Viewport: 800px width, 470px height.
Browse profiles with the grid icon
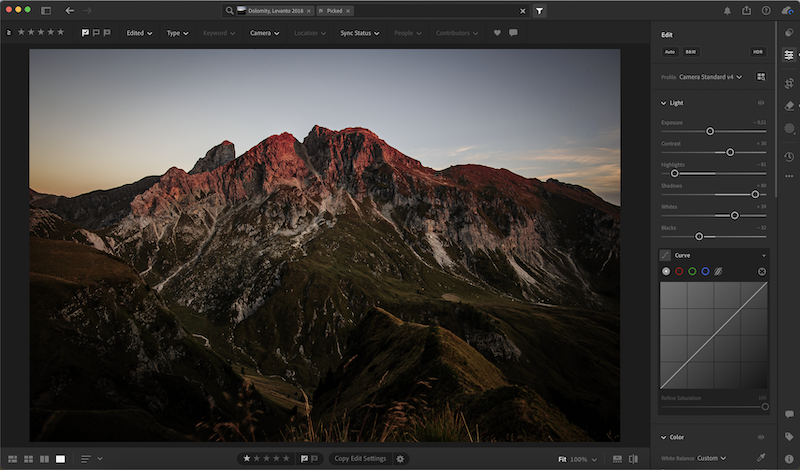point(761,77)
